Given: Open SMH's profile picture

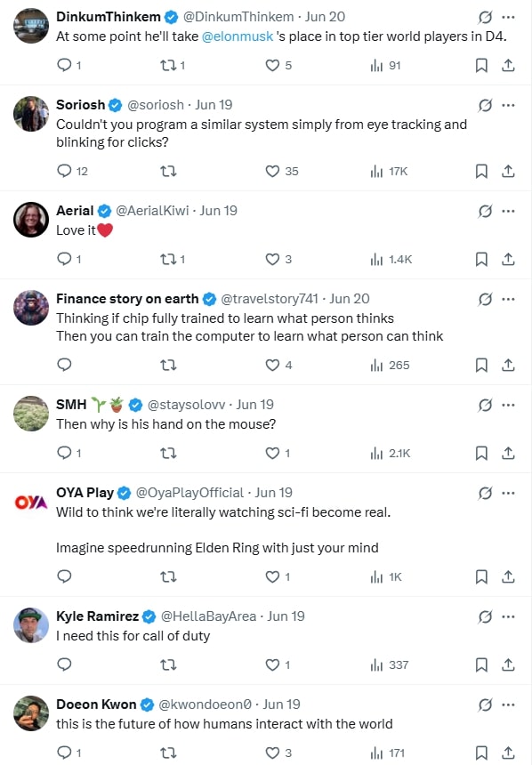Looking at the screenshot, I should 30,415.
